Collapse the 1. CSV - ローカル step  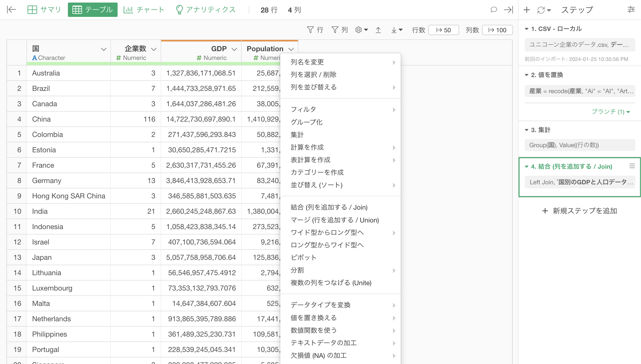pyautogui.click(x=527, y=29)
